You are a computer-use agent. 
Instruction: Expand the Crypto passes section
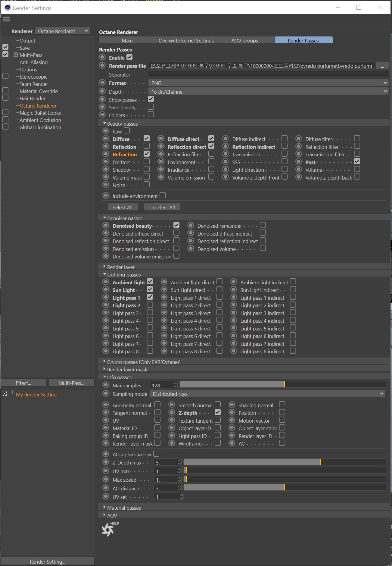(104, 361)
